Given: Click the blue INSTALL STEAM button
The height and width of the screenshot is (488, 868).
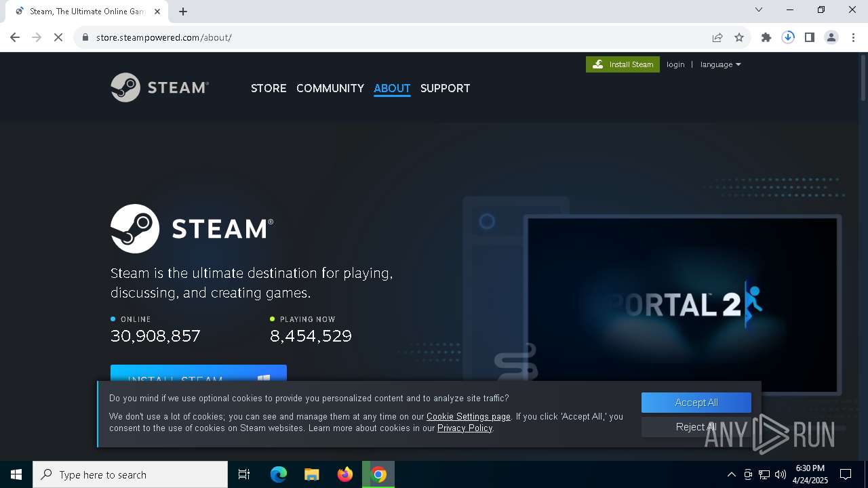Looking at the screenshot, I should pyautogui.click(x=199, y=373).
